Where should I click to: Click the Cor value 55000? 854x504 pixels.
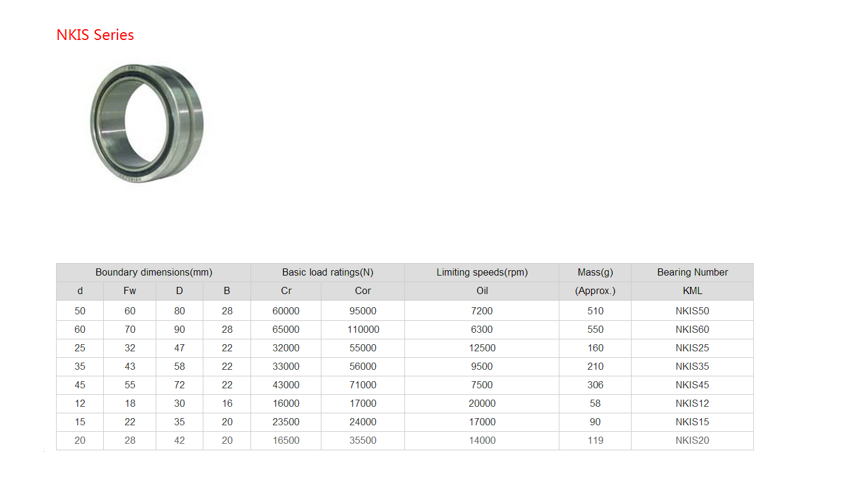pos(363,348)
